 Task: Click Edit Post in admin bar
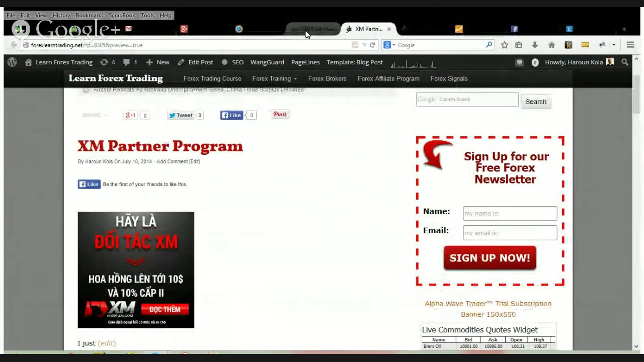196,62
